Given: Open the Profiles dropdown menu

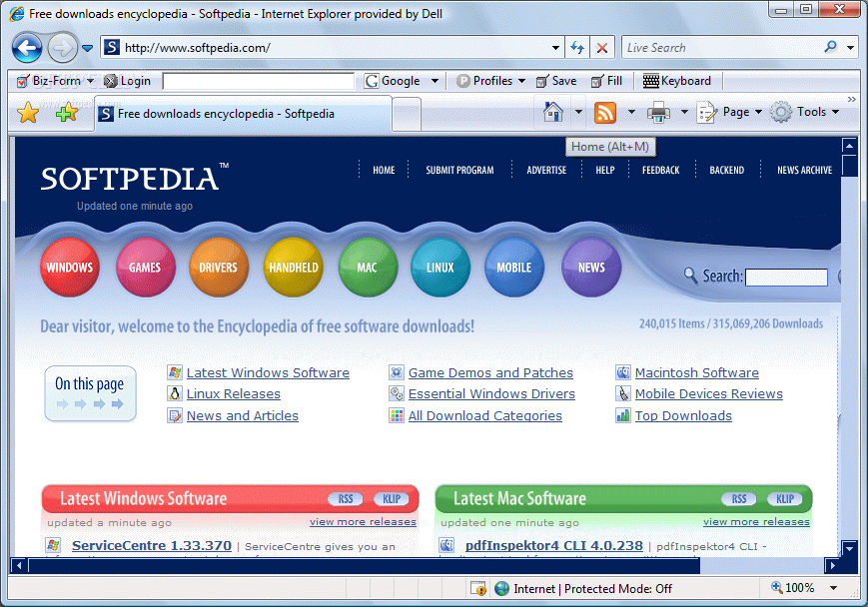Looking at the screenshot, I should tap(490, 81).
